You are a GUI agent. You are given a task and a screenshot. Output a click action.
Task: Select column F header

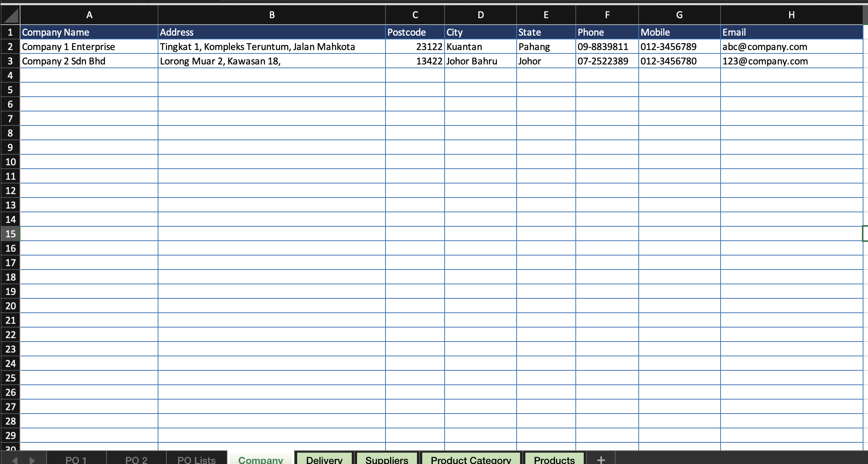pyautogui.click(x=607, y=15)
